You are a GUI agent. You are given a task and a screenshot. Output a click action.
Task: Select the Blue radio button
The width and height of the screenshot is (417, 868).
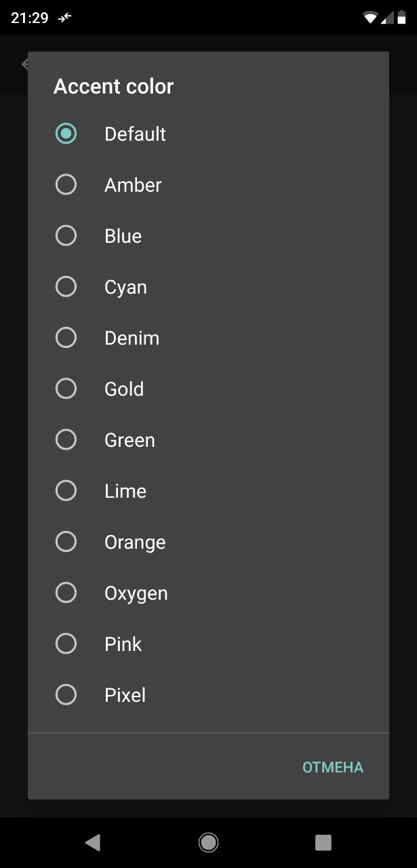66,235
